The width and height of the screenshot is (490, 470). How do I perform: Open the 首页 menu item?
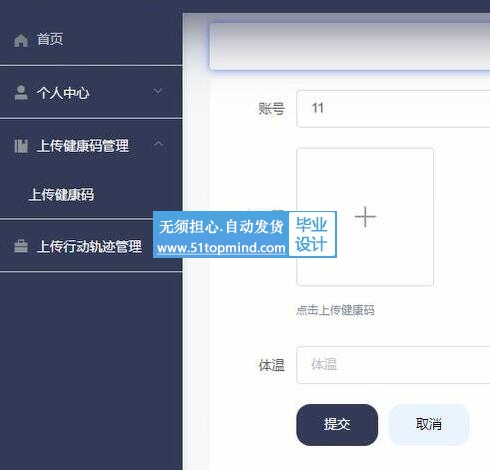[91, 40]
